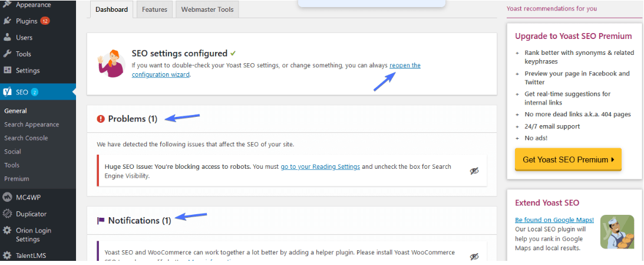Click the Extend Yoast SEO heading
This screenshot has height=265, width=644.
click(x=547, y=202)
